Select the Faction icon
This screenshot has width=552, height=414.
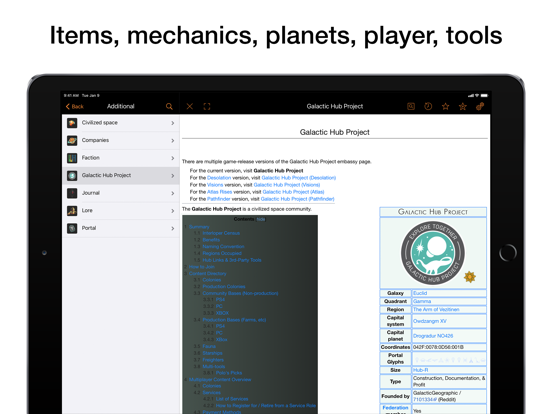72,158
